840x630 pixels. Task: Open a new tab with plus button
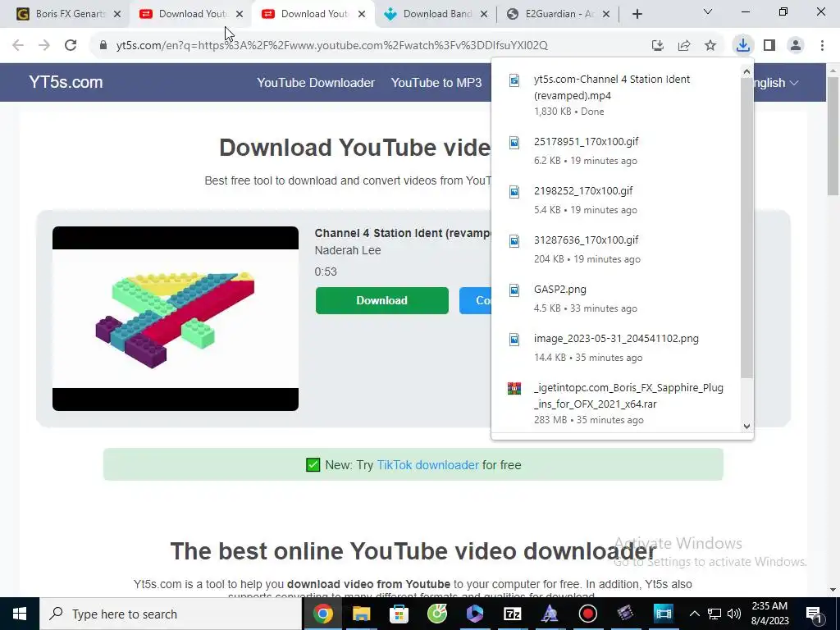pos(637,14)
